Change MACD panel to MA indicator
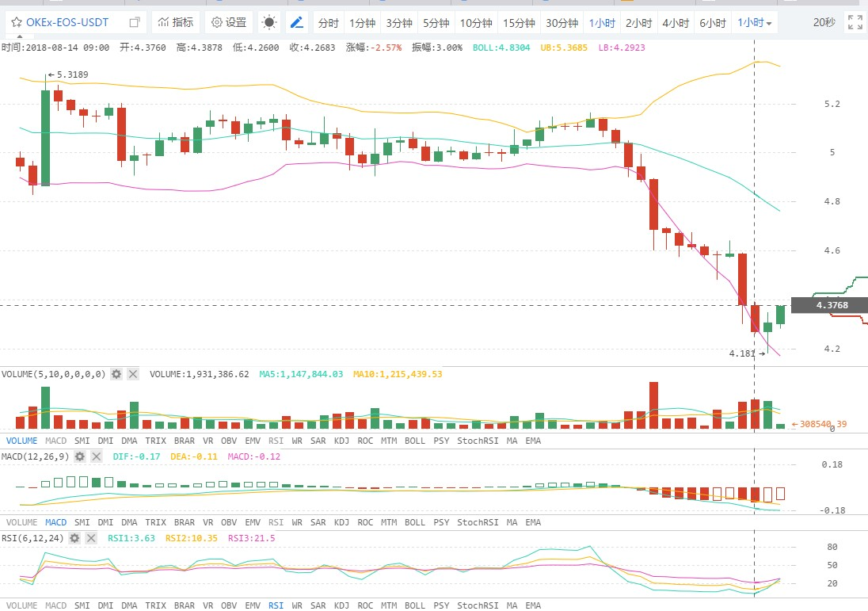 [x=512, y=522]
